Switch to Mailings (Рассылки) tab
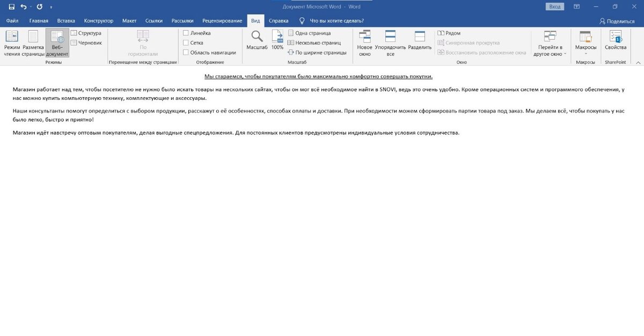Viewport: 644px width, 336px height. pyautogui.click(x=182, y=20)
